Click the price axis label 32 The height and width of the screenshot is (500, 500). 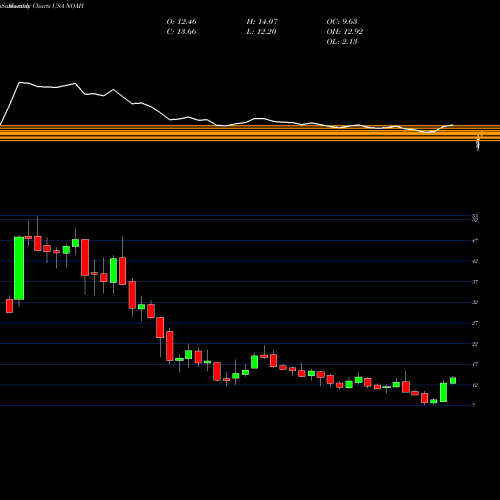475,302
